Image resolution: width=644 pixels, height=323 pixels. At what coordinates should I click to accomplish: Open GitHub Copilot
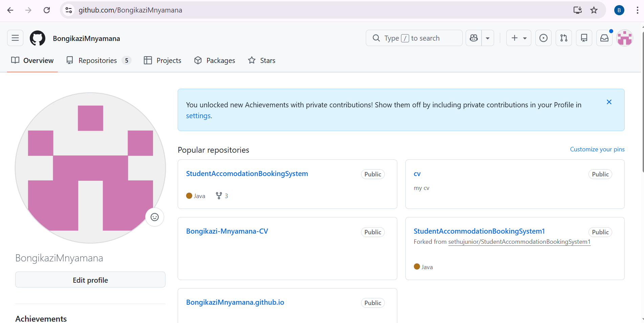(473, 38)
